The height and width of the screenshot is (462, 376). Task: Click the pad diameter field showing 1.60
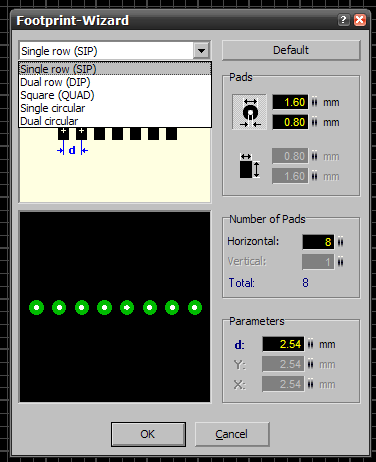(x=290, y=102)
